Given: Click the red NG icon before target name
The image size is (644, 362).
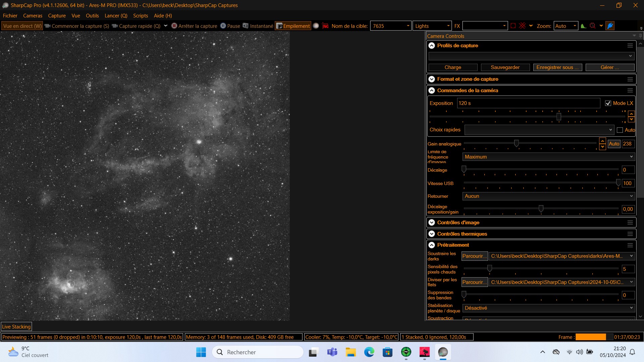Looking at the screenshot, I should click(x=325, y=26).
